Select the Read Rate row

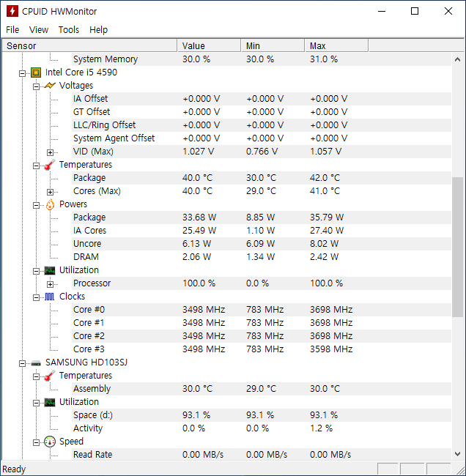(x=262, y=455)
